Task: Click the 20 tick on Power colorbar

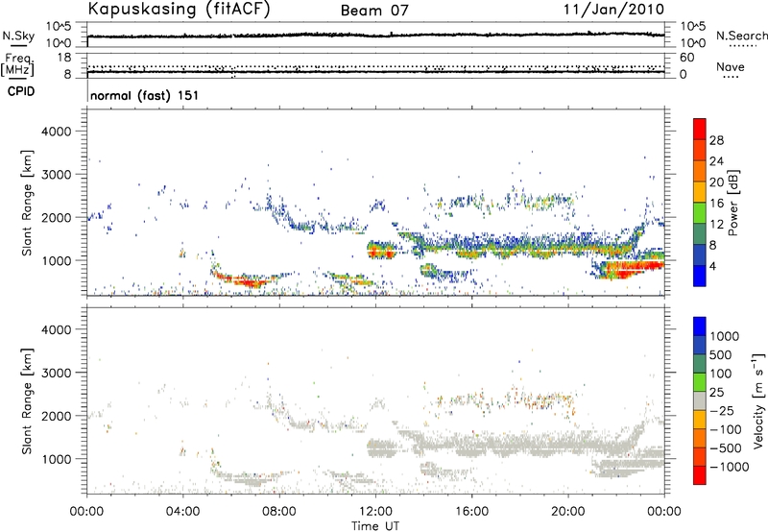Action: point(716,182)
